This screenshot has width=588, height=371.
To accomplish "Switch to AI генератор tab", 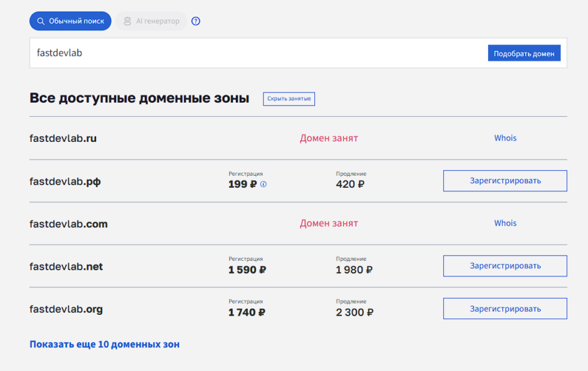I will tap(151, 21).
